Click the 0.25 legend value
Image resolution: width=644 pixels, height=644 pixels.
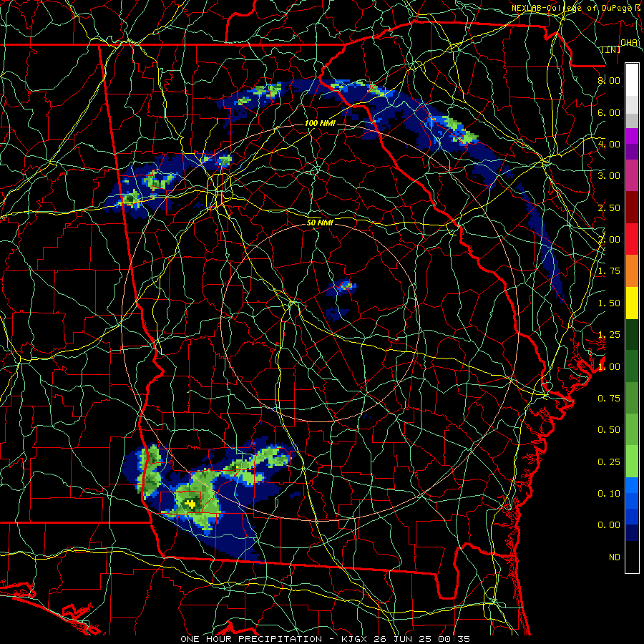[609, 462]
